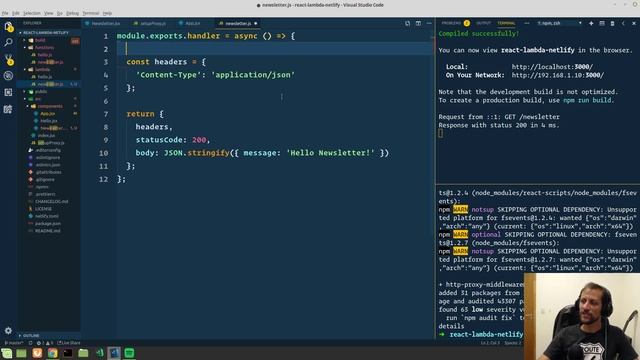Image resolution: width=640 pixels, height=360 pixels.
Task: Kill terminal with trash icon
Action: pyautogui.click(x=613, y=23)
